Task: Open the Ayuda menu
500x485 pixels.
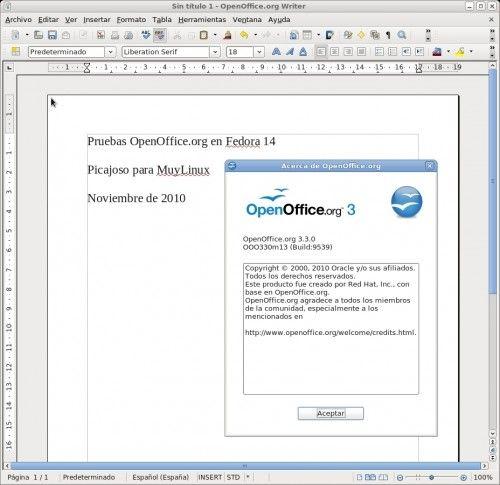Action: click(279, 20)
